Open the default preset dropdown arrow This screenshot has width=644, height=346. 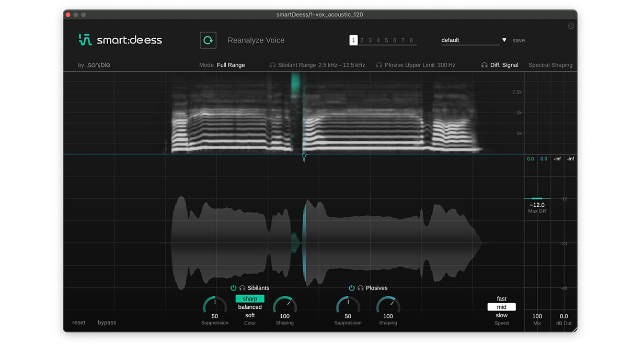click(x=504, y=40)
